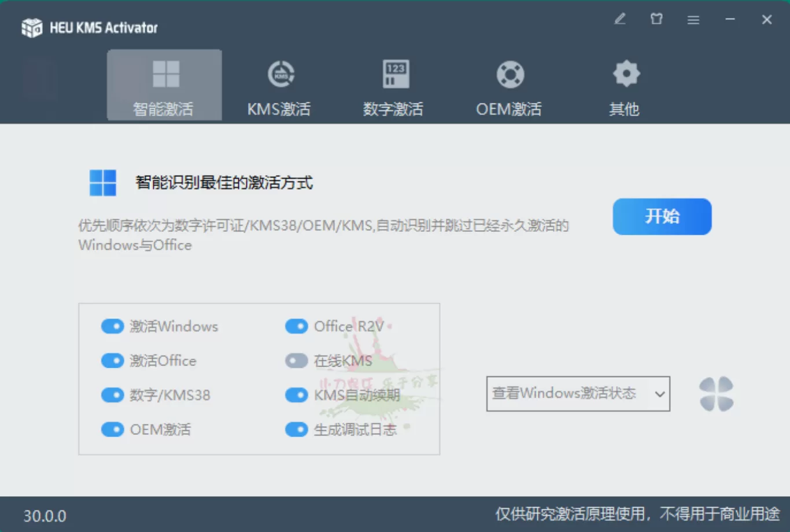Screen dimensions: 790x532
Task: Expand the 查看Windows激活状态 dropdown
Action: 578,394
